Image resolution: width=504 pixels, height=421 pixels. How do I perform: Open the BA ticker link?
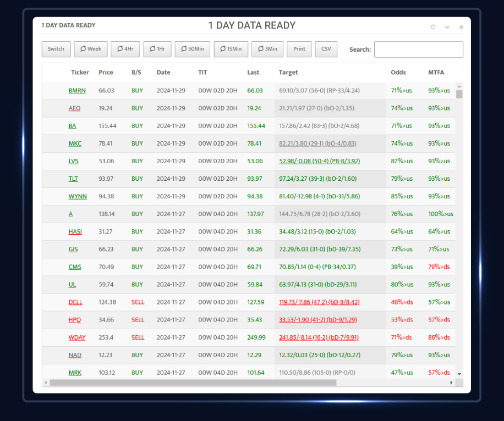72,126
